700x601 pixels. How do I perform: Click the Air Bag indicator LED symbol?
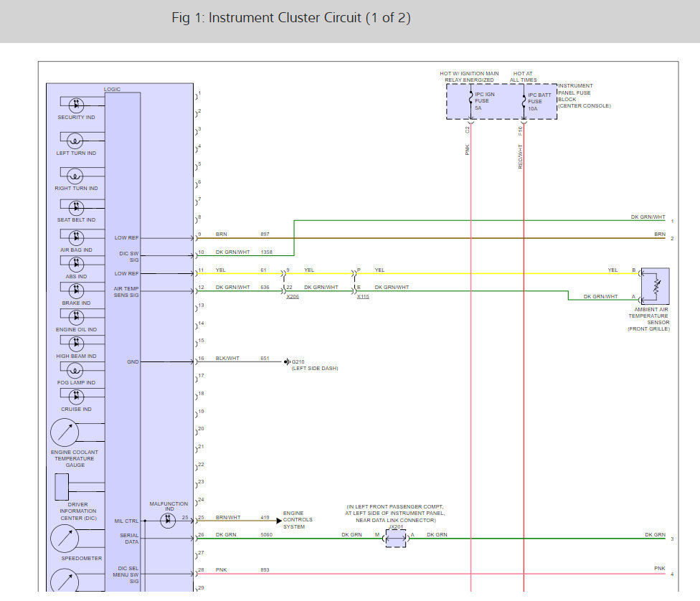76,237
